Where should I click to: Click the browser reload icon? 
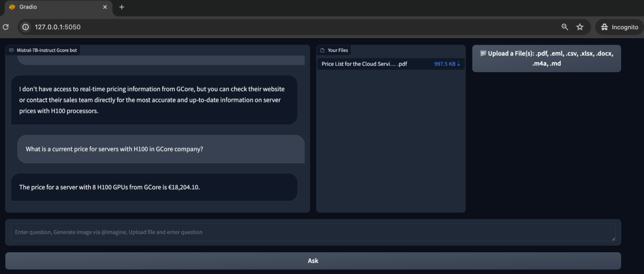click(5, 27)
